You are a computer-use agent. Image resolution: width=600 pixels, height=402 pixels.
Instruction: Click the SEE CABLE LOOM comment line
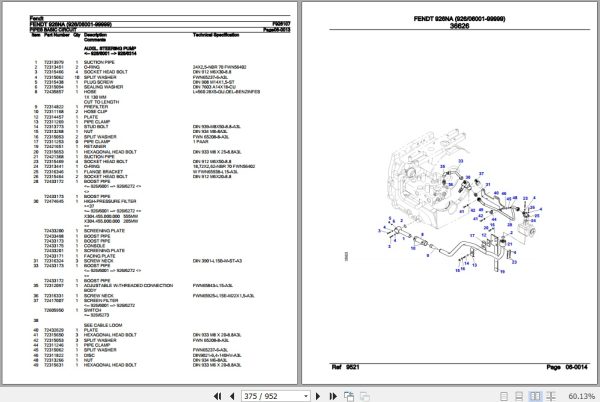[x=103, y=325]
